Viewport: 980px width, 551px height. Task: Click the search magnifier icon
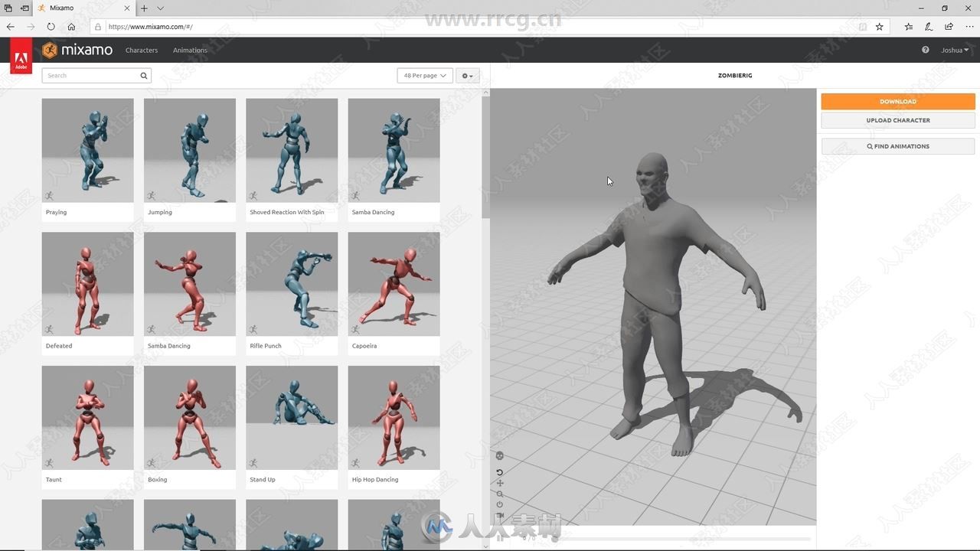point(143,76)
